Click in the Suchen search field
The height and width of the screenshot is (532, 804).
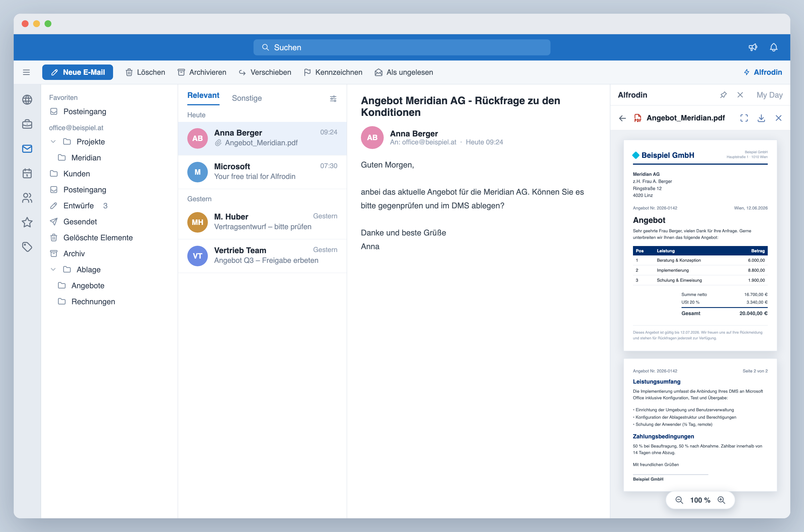coord(402,47)
